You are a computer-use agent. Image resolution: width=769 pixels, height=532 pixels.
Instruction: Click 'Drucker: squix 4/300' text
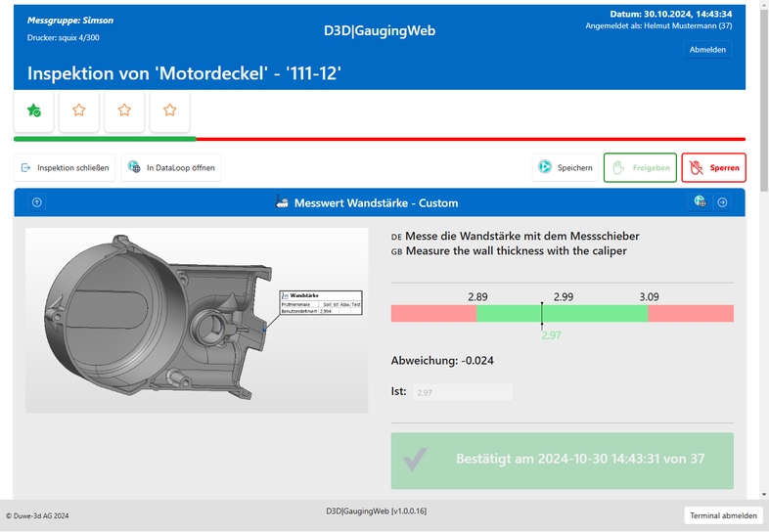coord(64,38)
